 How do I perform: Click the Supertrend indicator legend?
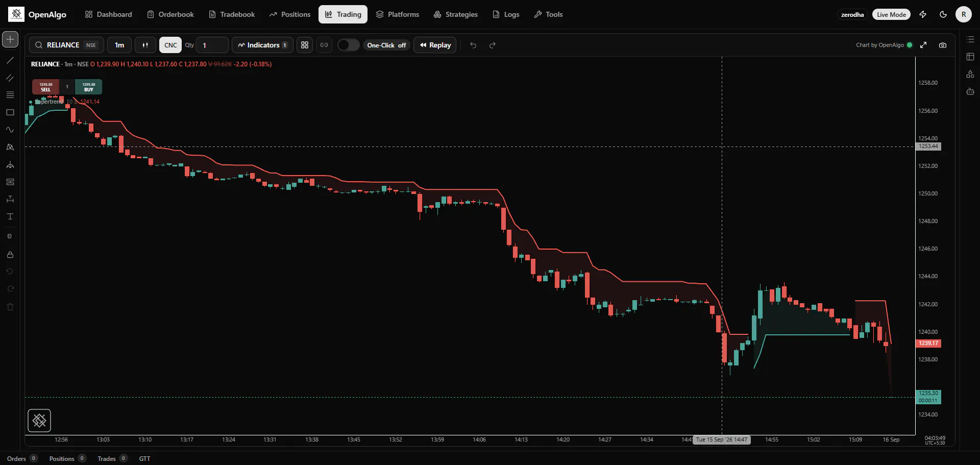(x=65, y=102)
